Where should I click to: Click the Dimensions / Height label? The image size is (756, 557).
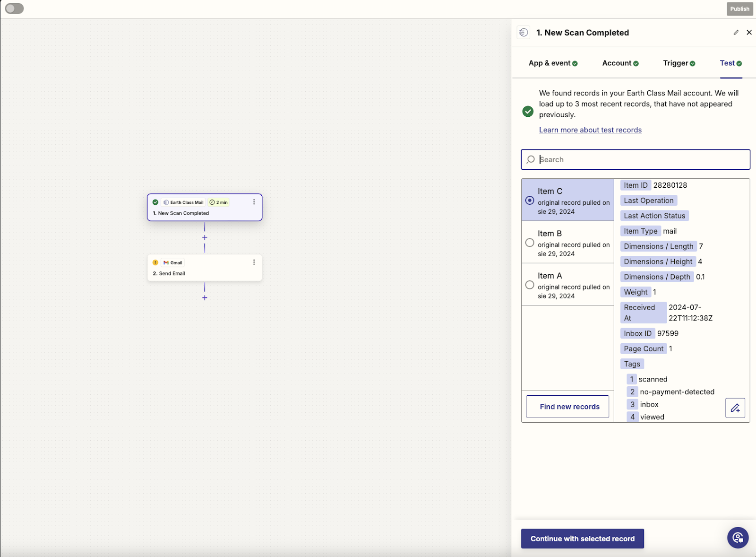(x=658, y=261)
